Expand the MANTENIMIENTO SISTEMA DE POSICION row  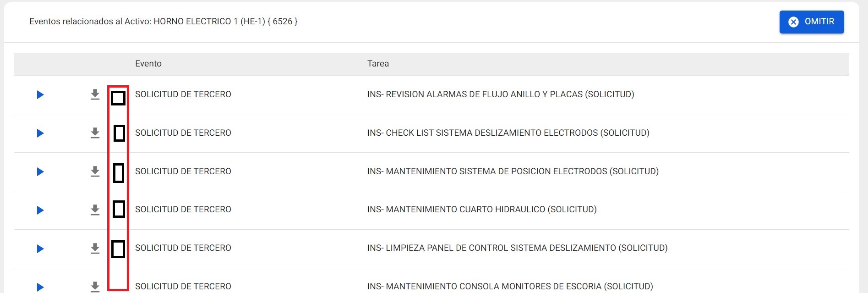tap(40, 172)
